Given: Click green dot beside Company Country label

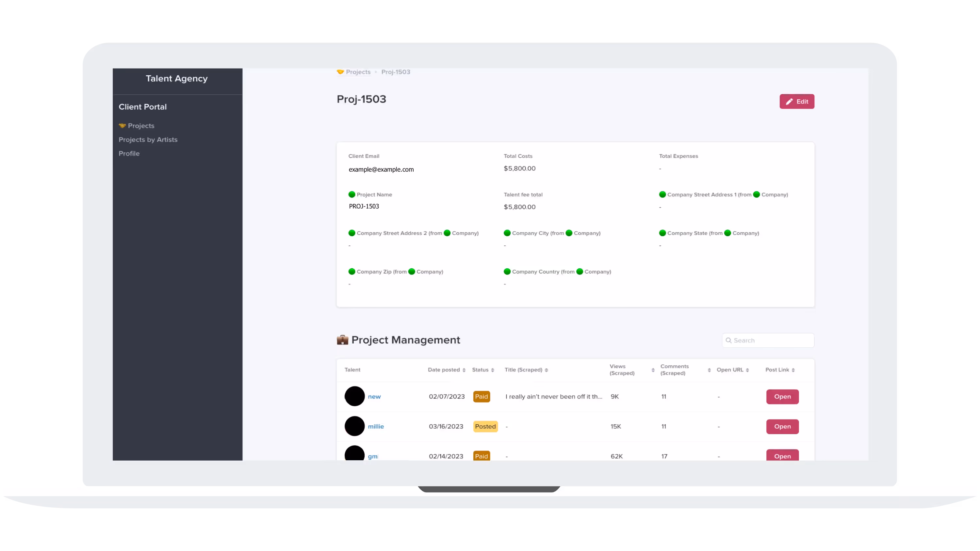Looking at the screenshot, I should pyautogui.click(x=507, y=272).
